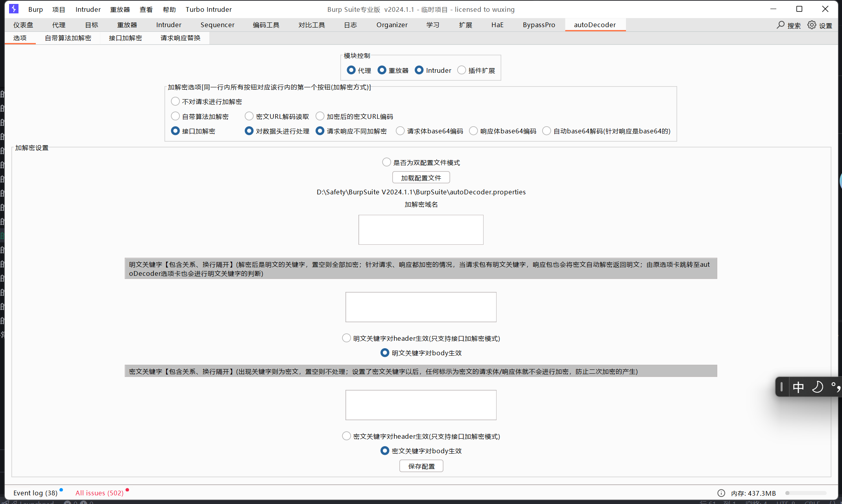Image resolution: width=842 pixels, height=504 pixels.
Task: Switch to the Sequencer tab
Action: pyautogui.click(x=218, y=25)
